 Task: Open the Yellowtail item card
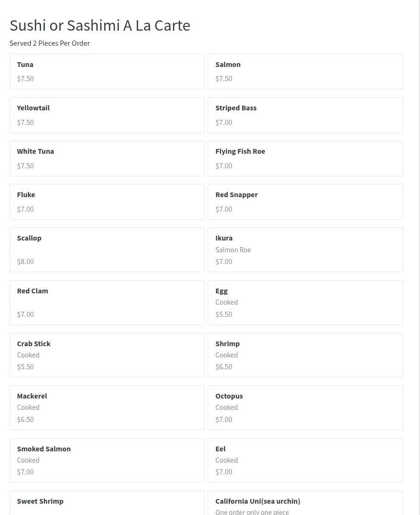107,115
